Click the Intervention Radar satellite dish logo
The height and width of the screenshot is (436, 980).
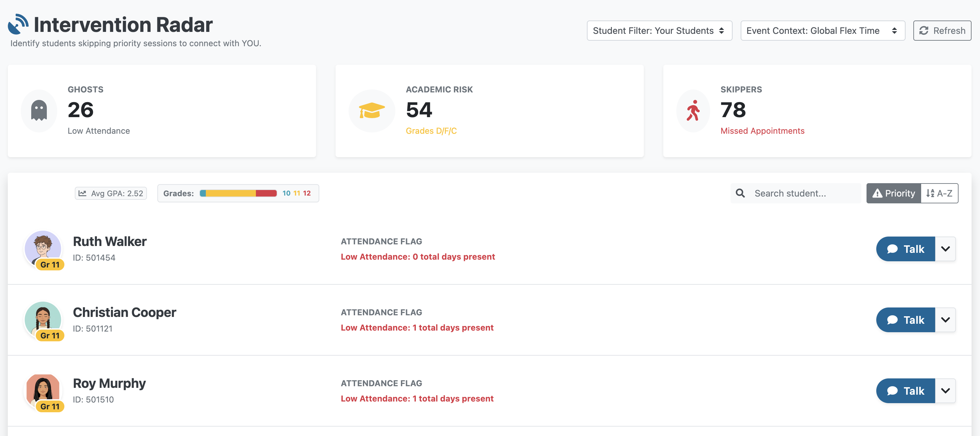18,24
